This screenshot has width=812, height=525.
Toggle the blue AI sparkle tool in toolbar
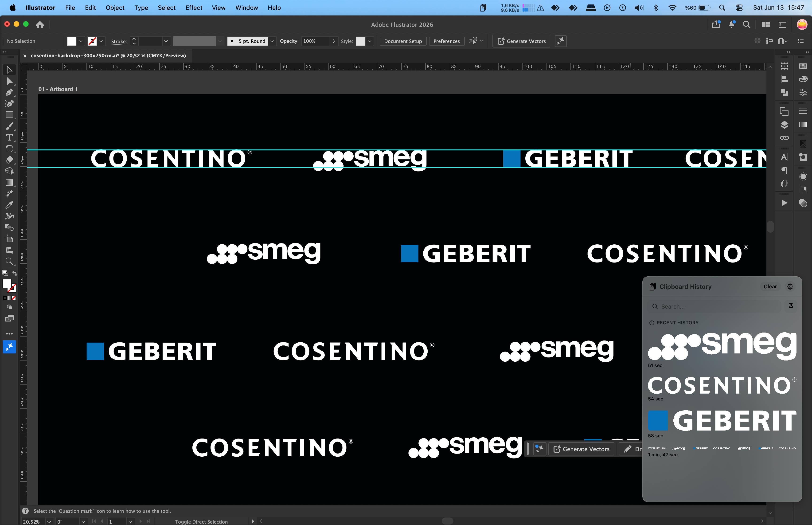[x=9, y=347]
